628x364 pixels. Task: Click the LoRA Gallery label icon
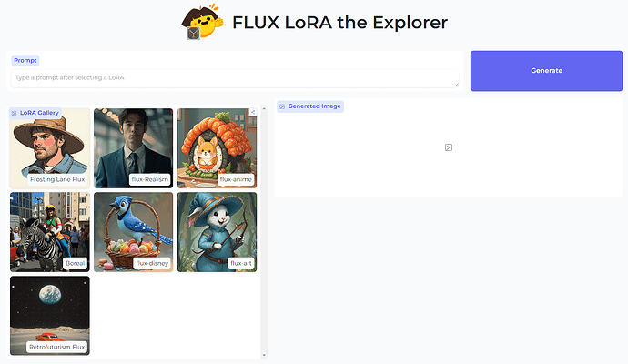coord(14,114)
